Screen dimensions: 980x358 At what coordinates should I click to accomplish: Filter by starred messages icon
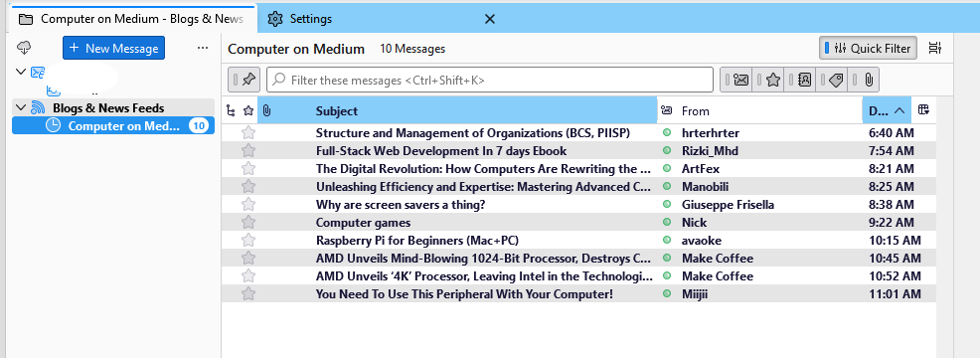[x=768, y=80]
